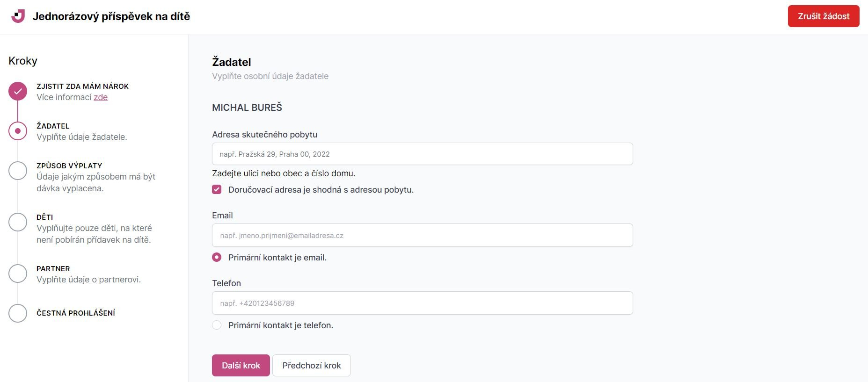This screenshot has height=382, width=868.
Task: Follow the "zde" more information link
Action: [101, 97]
